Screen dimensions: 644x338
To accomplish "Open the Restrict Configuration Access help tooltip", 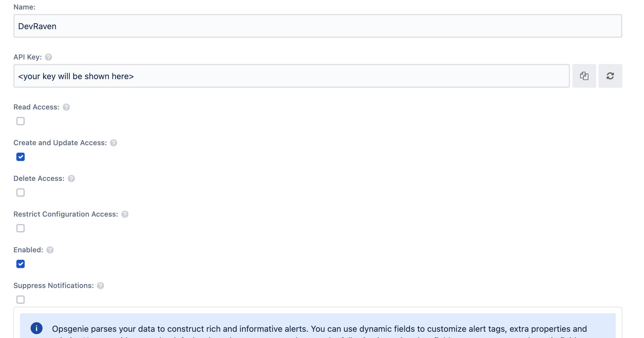I will coord(125,214).
